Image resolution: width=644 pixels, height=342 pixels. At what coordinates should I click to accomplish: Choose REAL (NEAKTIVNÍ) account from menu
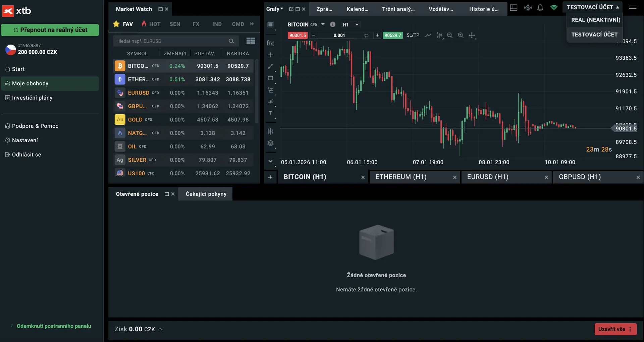click(x=596, y=20)
